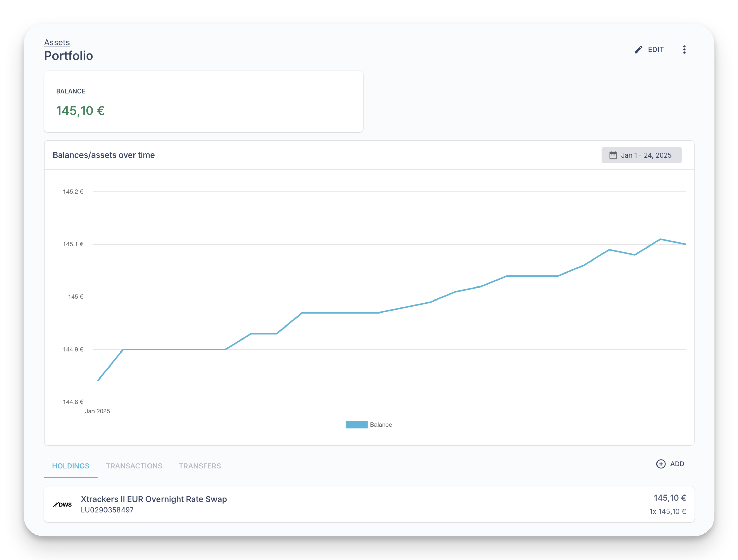Click the Jan 2025 x-axis label
This screenshot has width=738, height=560.
pos(97,411)
